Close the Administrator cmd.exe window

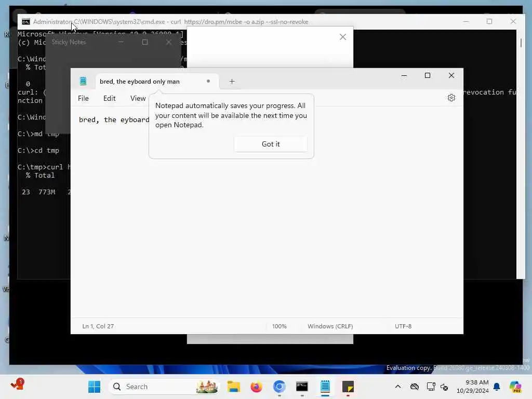coord(513,21)
